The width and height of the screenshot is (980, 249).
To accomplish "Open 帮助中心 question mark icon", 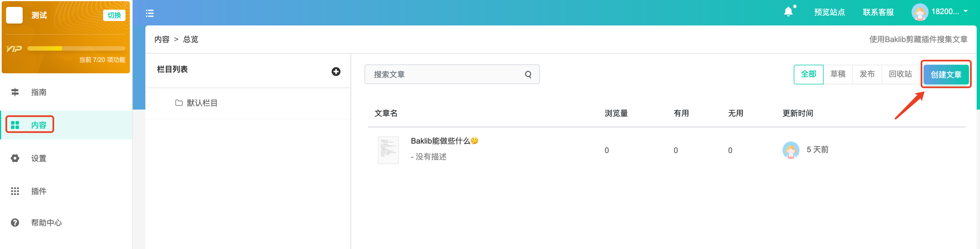I will (15, 223).
